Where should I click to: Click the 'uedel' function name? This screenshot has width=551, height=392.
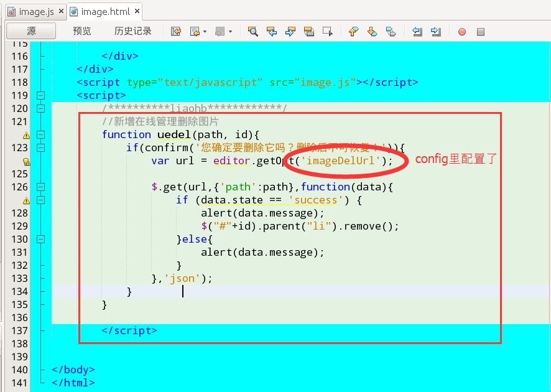click(174, 134)
